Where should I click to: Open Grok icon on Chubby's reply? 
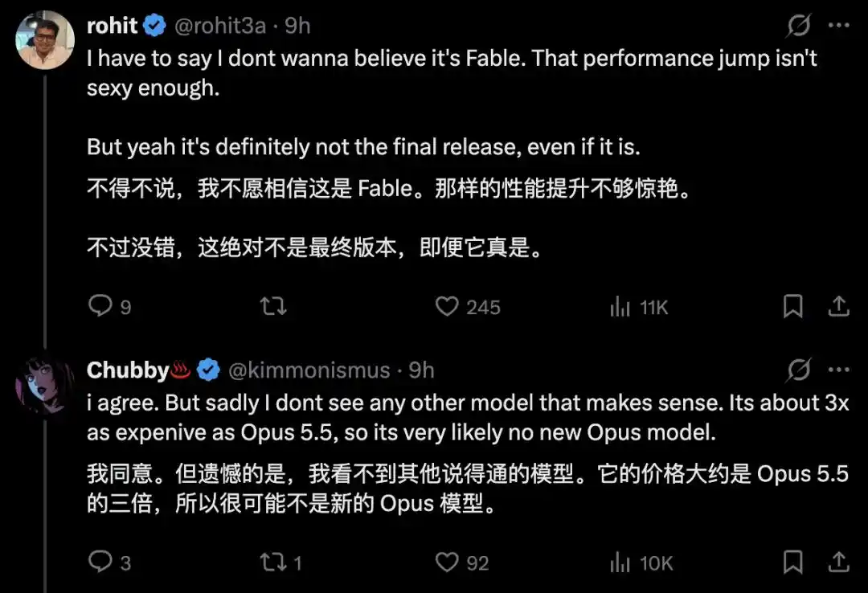click(x=798, y=370)
